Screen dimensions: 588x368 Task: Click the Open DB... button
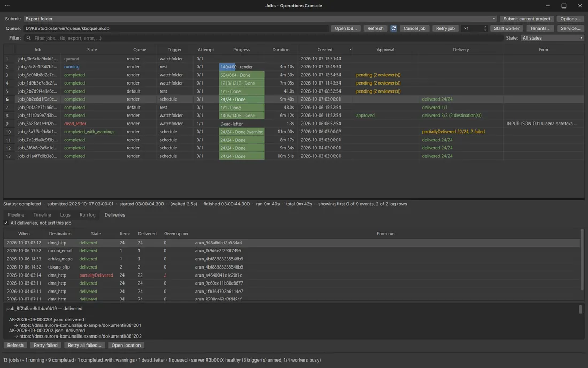click(346, 28)
